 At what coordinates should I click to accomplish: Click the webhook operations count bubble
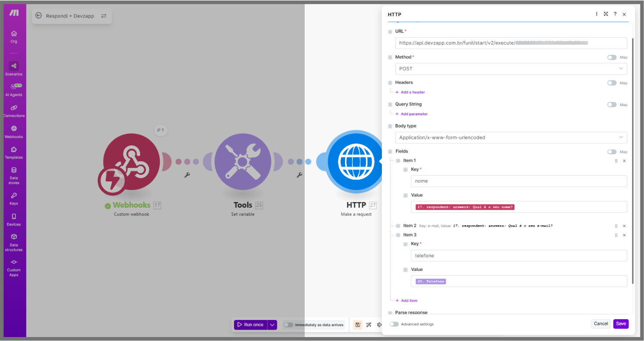pyautogui.click(x=161, y=130)
